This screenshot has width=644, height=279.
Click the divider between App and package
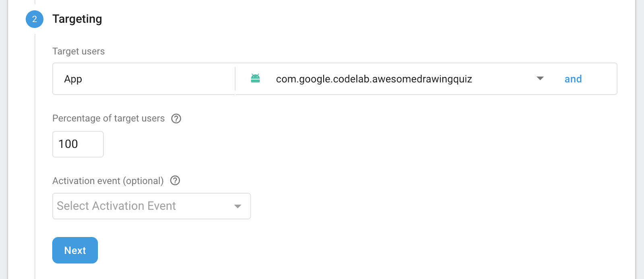pyautogui.click(x=235, y=79)
